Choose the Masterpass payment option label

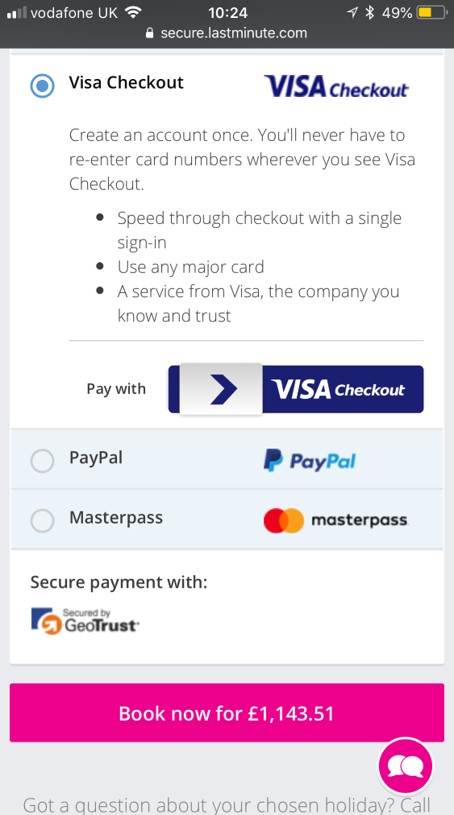116,518
